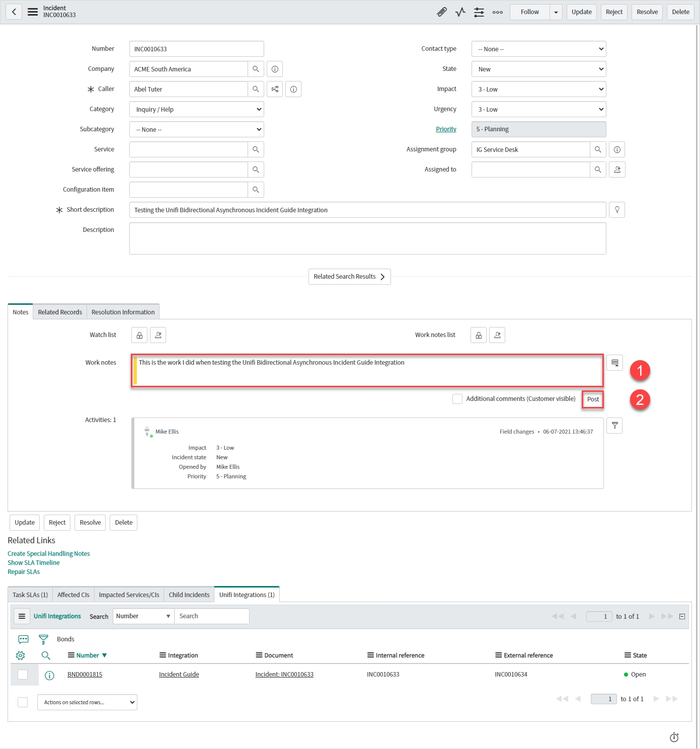
Task: Open Actions on selected rows dropdown
Action: click(87, 702)
